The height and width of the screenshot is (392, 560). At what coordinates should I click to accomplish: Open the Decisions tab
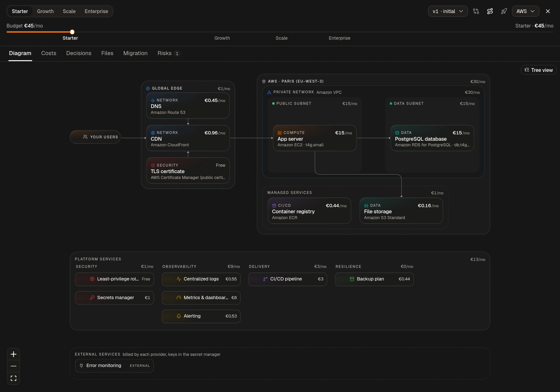tap(79, 53)
